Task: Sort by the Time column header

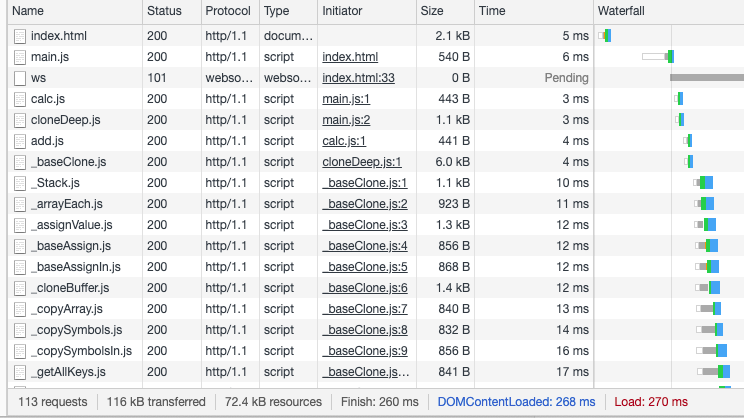Action: coord(492,11)
